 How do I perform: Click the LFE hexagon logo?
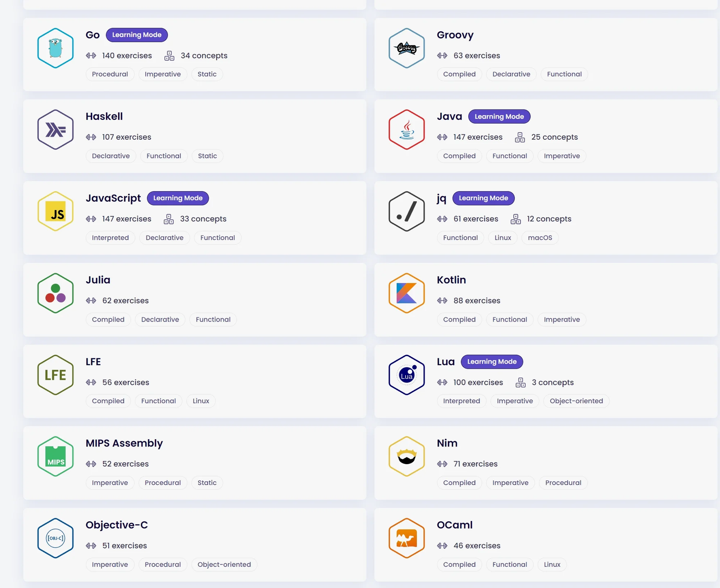point(55,375)
